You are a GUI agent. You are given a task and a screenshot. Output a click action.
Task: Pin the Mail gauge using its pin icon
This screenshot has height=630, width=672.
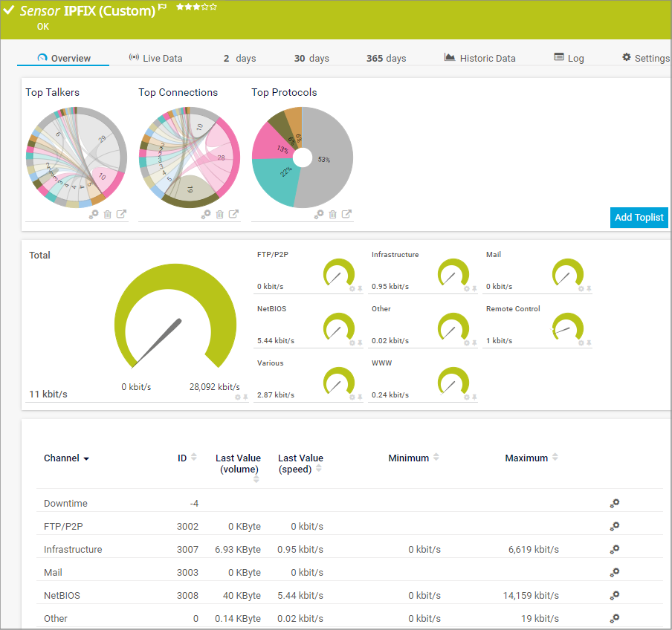coord(589,289)
